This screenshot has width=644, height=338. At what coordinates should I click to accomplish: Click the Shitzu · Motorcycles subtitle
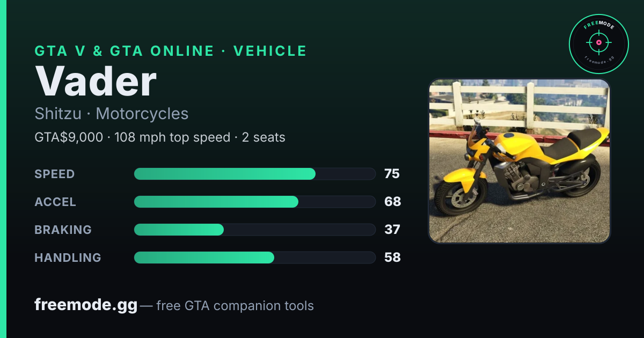pyautogui.click(x=112, y=114)
